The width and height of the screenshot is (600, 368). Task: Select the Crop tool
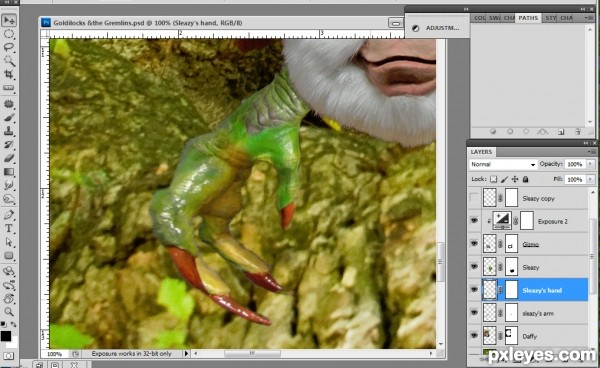pos(9,74)
